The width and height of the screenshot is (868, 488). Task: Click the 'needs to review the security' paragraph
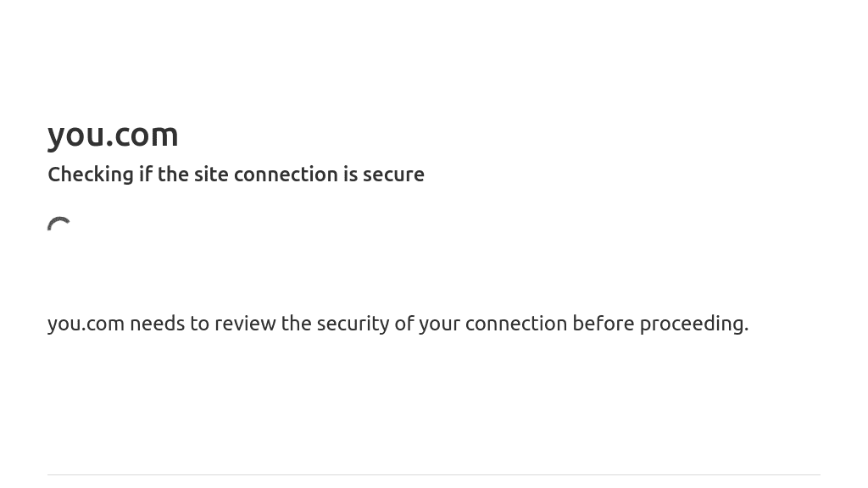tap(398, 324)
